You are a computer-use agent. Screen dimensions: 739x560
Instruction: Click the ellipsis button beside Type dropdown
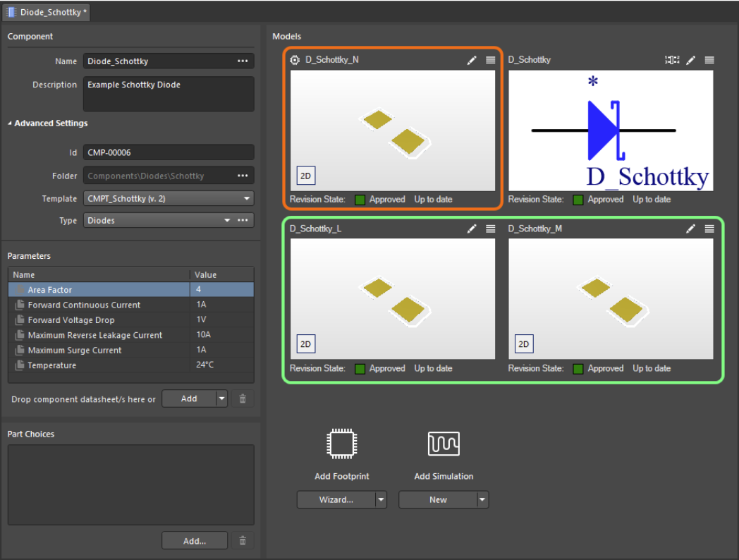click(x=243, y=220)
